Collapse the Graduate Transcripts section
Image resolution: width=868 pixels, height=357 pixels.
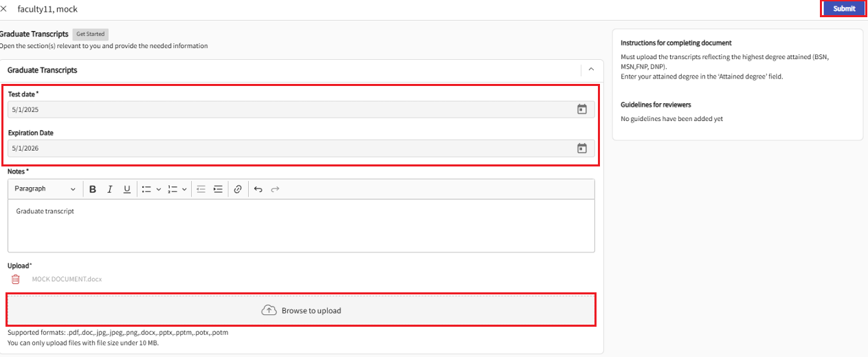pyautogui.click(x=591, y=69)
